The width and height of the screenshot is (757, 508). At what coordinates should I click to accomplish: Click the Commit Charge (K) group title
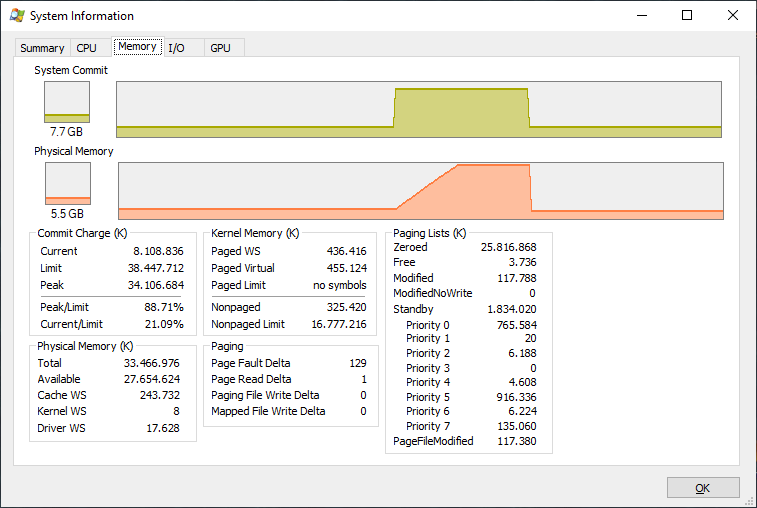82,233
